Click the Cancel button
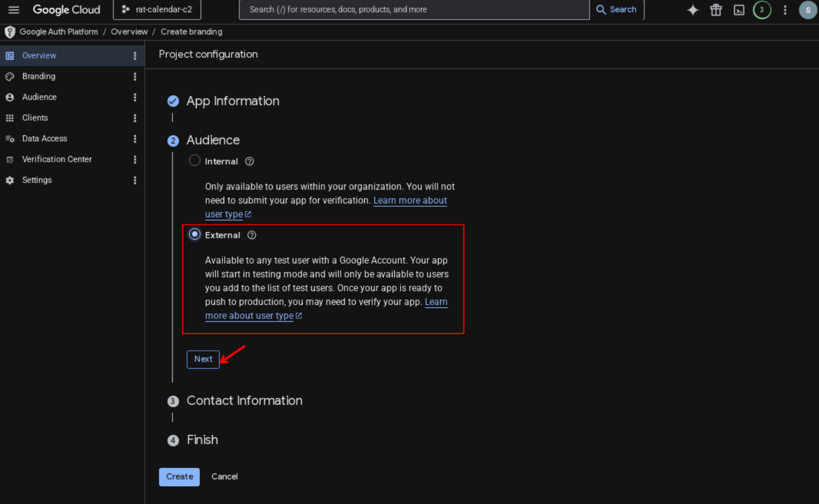 [224, 477]
